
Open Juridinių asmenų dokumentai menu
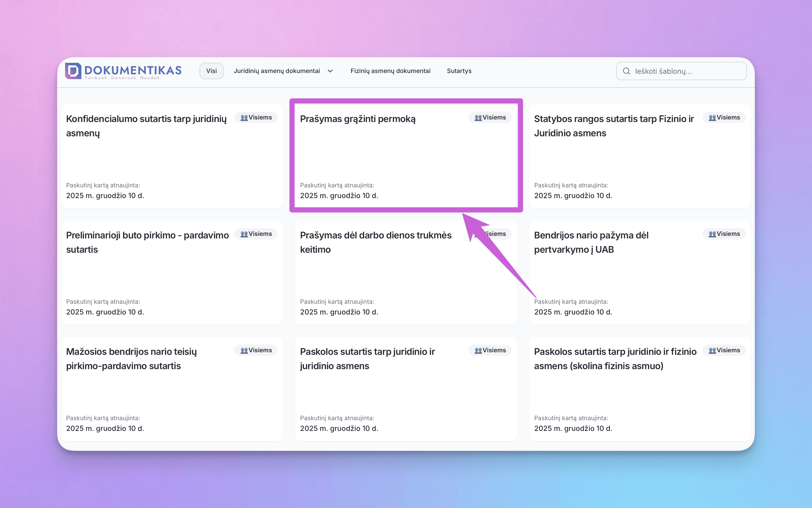point(277,71)
